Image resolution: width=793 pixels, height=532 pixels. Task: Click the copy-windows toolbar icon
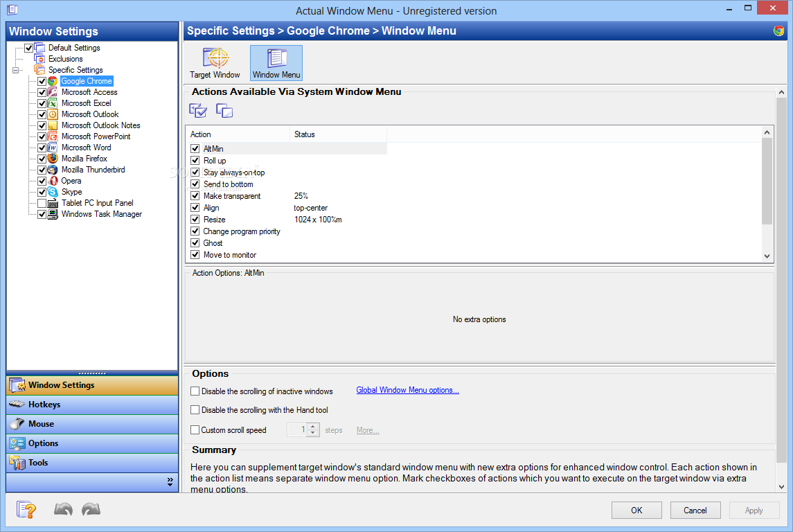coord(224,110)
